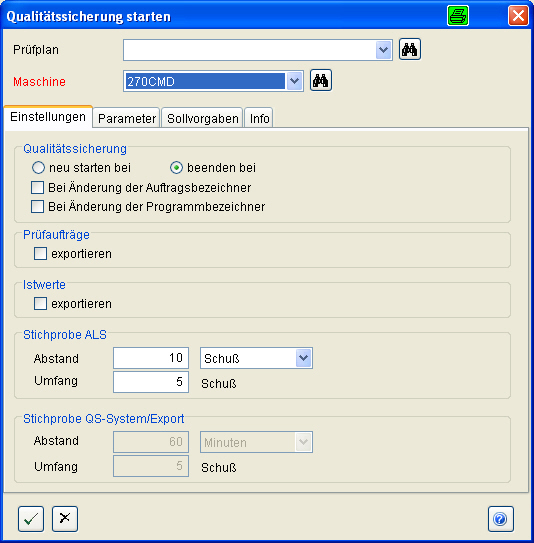The height and width of the screenshot is (543, 534).
Task: Open help with the question mark icon
Action: coord(501,519)
